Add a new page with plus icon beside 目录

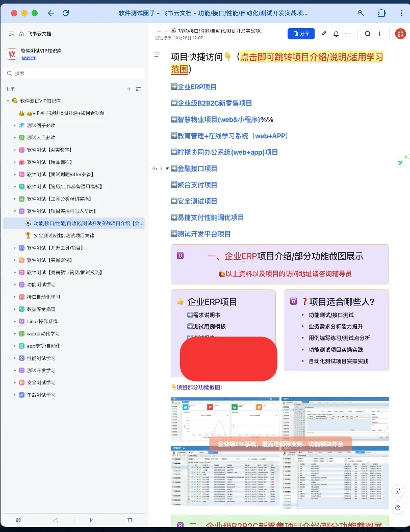129,89
